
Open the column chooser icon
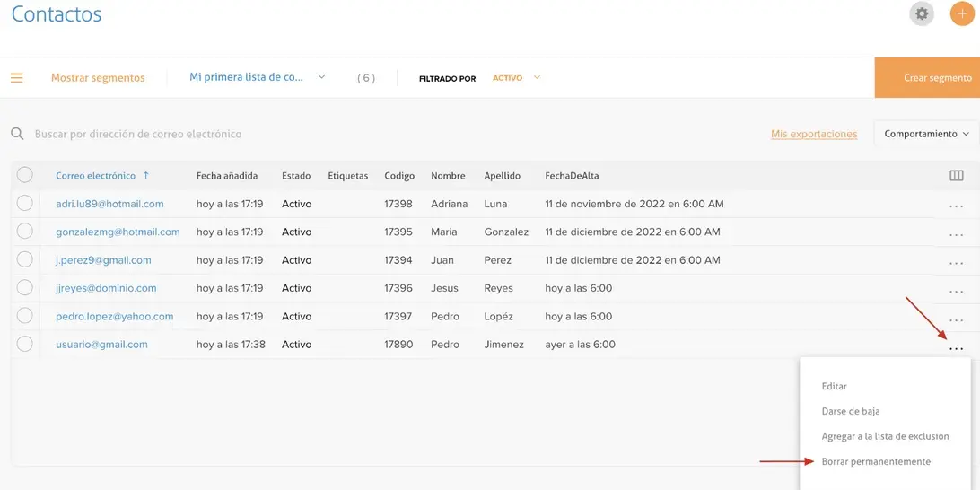click(957, 176)
